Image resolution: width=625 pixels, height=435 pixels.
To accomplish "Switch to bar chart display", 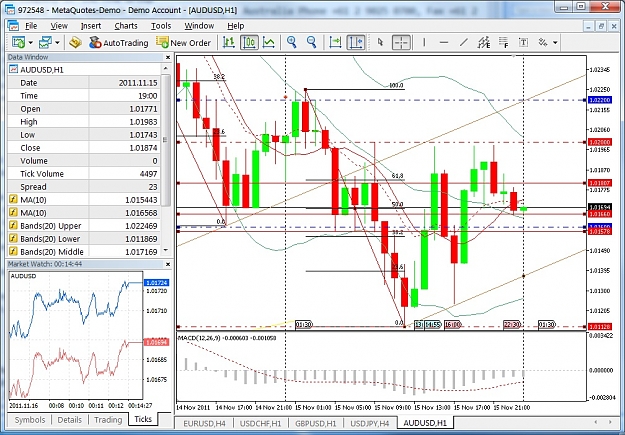I will point(228,42).
